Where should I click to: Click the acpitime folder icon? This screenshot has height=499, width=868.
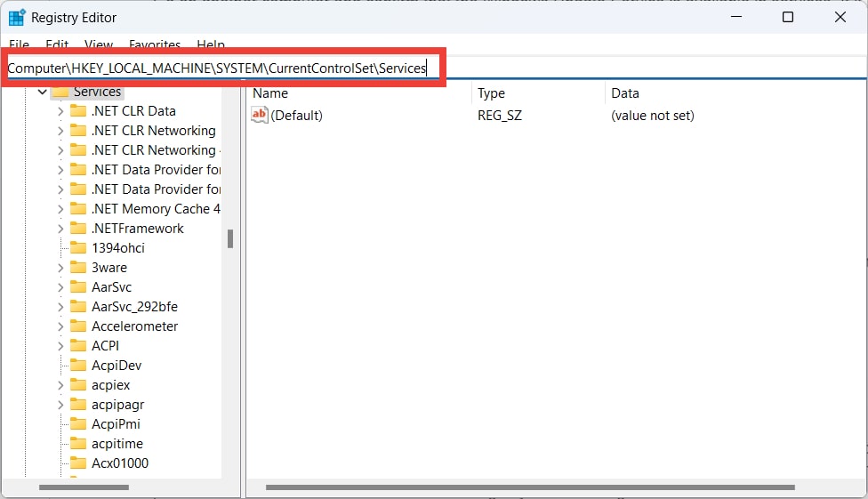pos(78,444)
